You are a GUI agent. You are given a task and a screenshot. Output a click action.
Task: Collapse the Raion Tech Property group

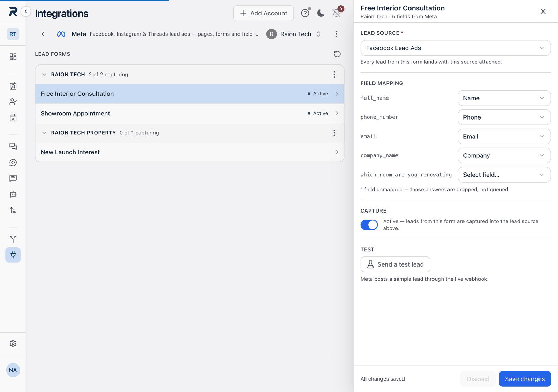click(x=44, y=133)
